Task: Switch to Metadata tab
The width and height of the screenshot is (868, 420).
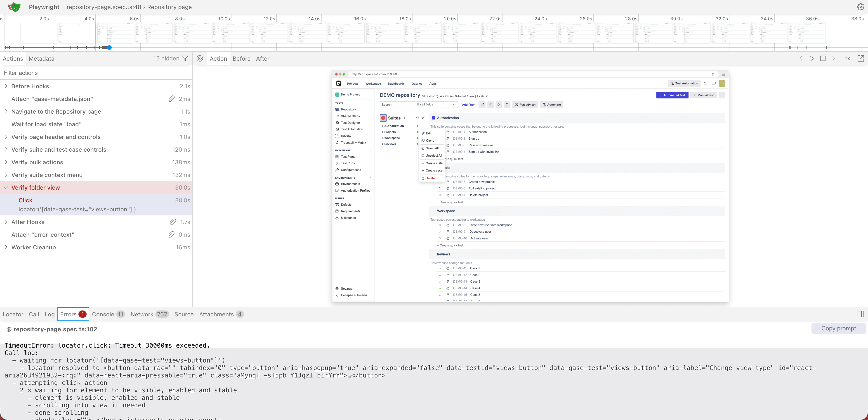Action: point(41,58)
